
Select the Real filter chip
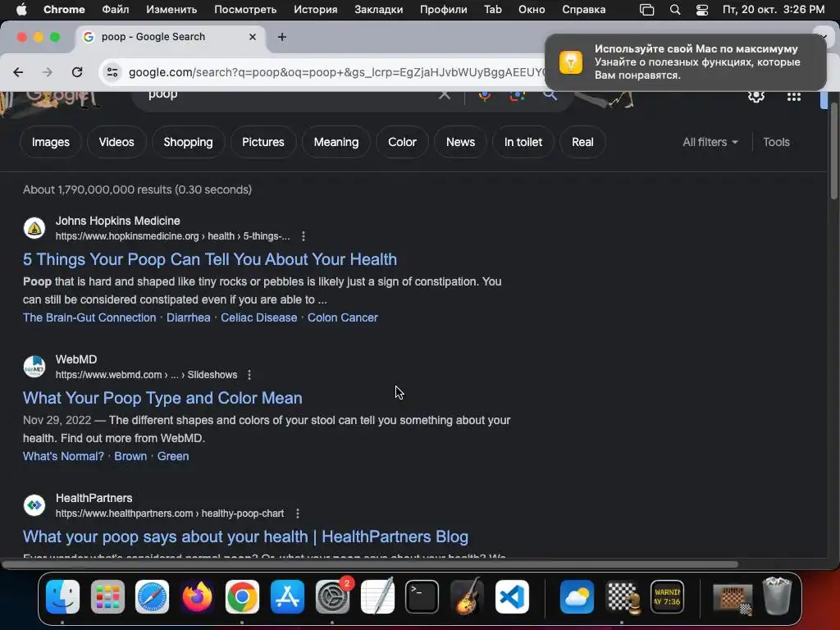click(582, 143)
